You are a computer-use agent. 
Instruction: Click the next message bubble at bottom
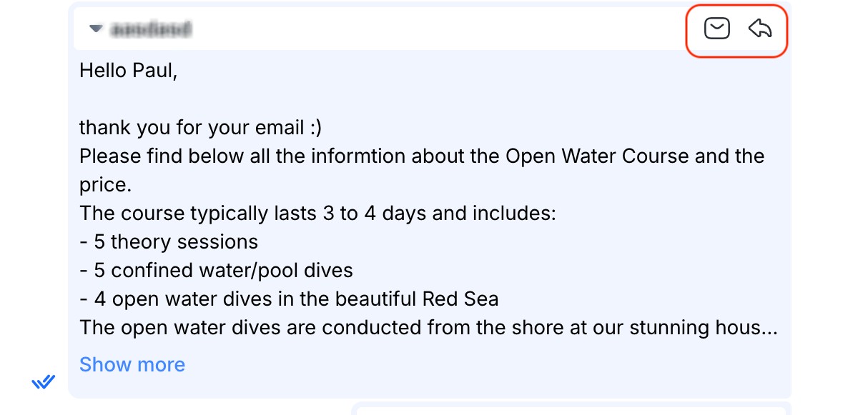(x=572, y=409)
